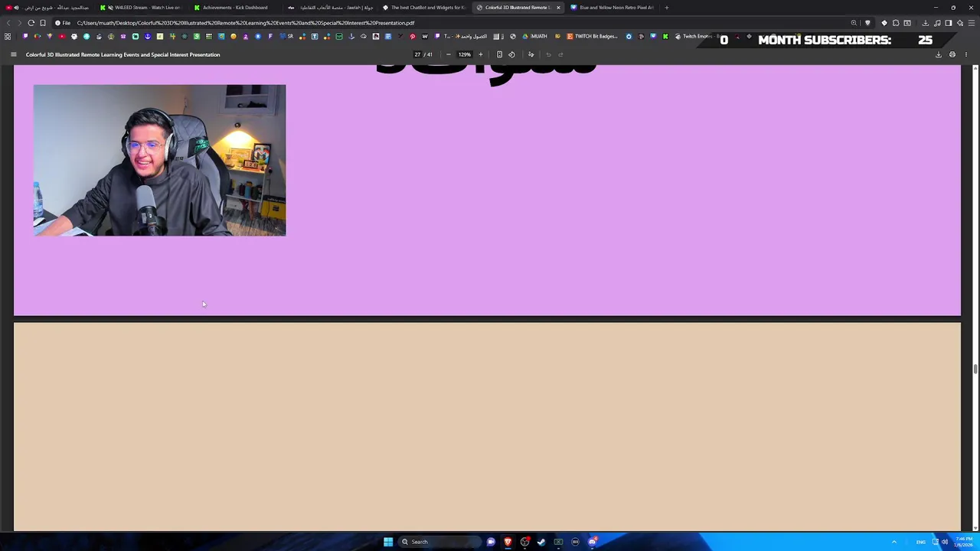This screenshot has height=551, width=980.
Task: Switch to Blue and Yellow Neon Retro Pixel tab
Action: coord(612,8)
